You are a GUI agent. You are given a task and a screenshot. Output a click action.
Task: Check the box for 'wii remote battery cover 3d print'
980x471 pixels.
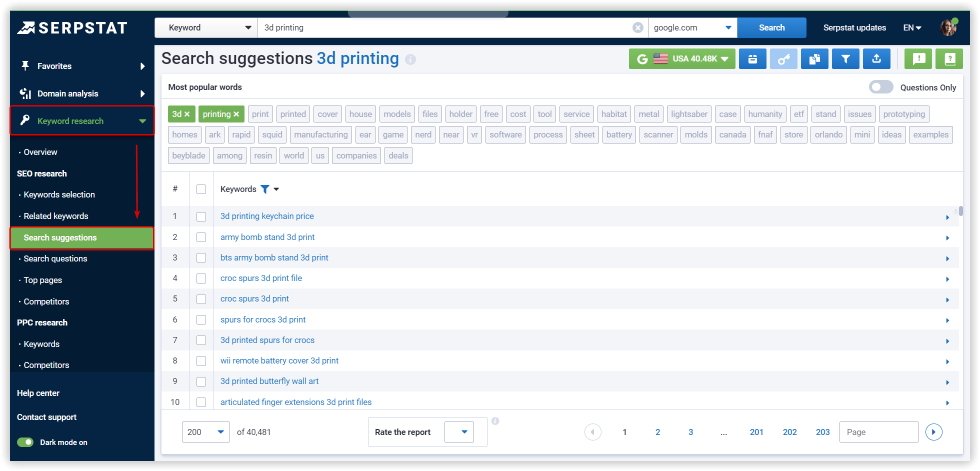[x=201, y=360]
